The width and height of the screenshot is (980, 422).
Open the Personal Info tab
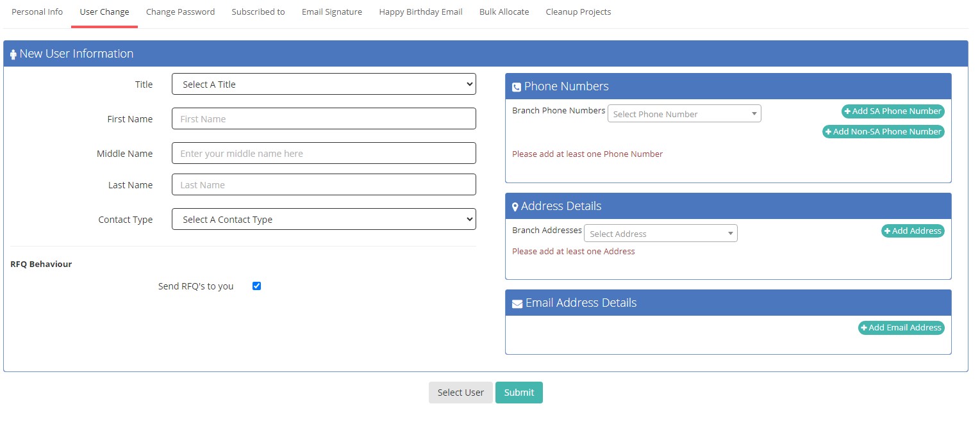[37, 12]
